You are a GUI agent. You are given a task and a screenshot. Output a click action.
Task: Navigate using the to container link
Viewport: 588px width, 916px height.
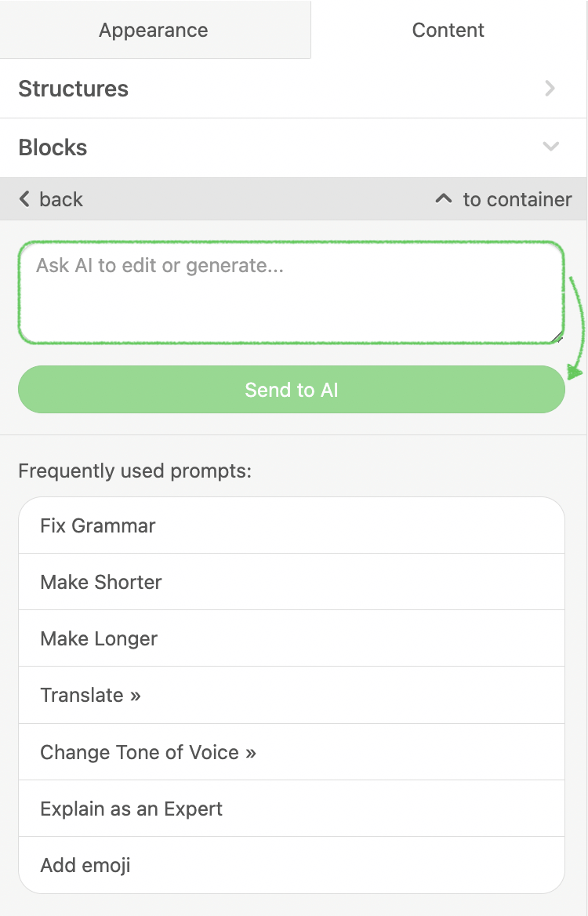(x=517, y=199)
